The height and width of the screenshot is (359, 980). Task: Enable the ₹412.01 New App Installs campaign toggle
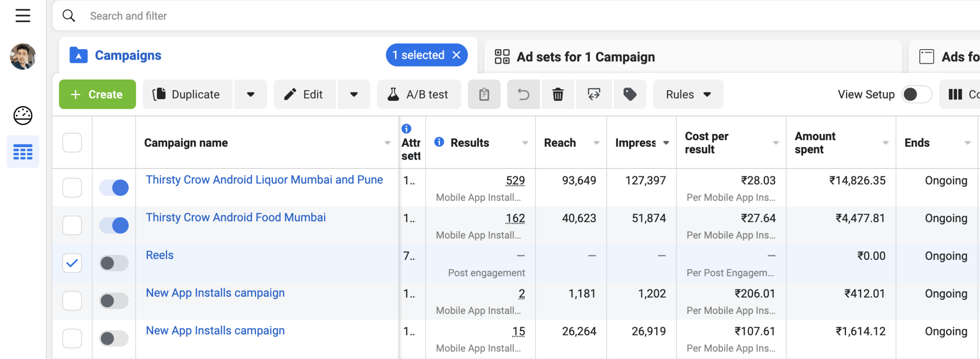tap(114, 301)
